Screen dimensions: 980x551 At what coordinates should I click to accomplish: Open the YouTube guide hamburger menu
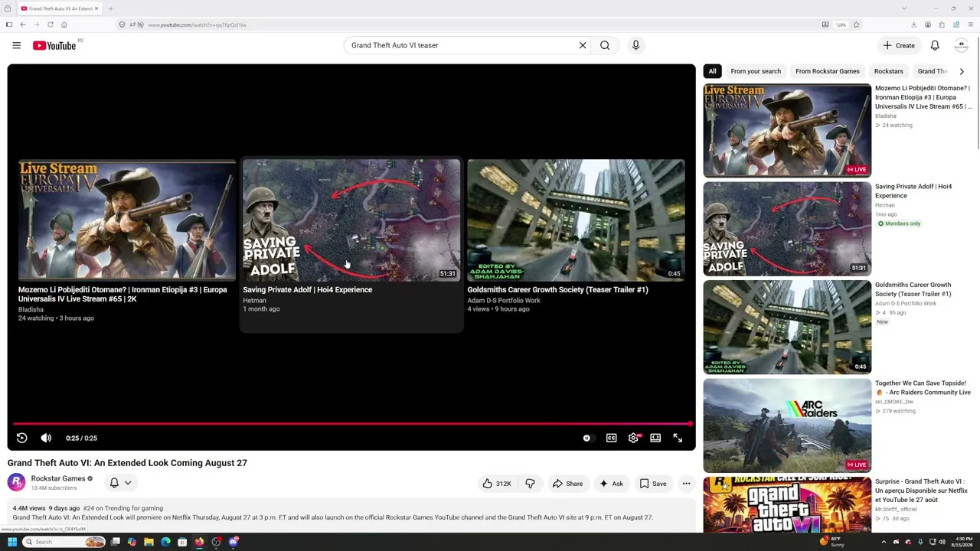click(x=16, y=45)
